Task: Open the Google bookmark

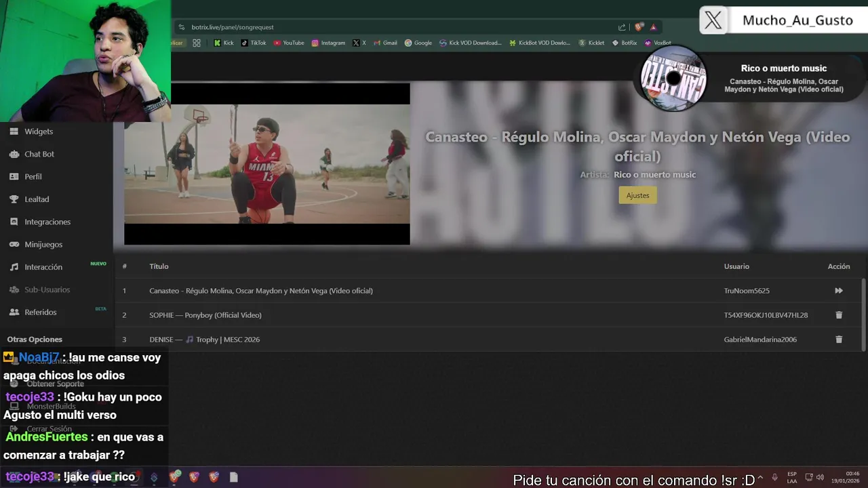Action: click(418, 43)
